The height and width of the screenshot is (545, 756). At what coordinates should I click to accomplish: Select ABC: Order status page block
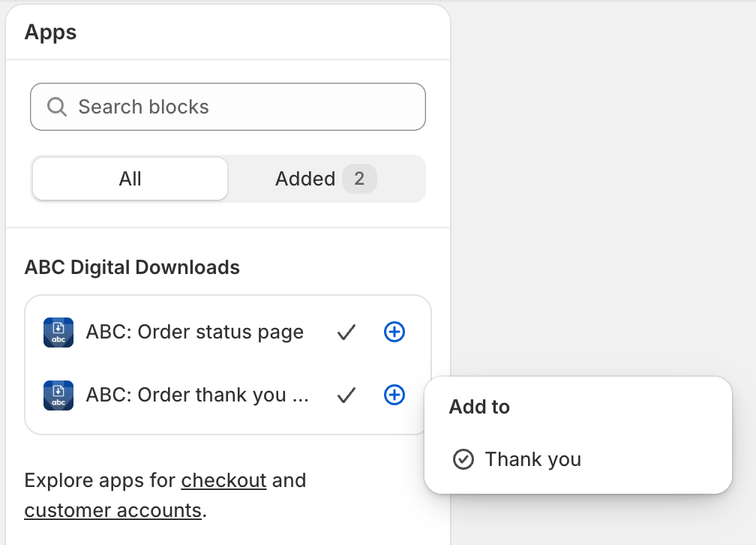click(x=195, y=332)
